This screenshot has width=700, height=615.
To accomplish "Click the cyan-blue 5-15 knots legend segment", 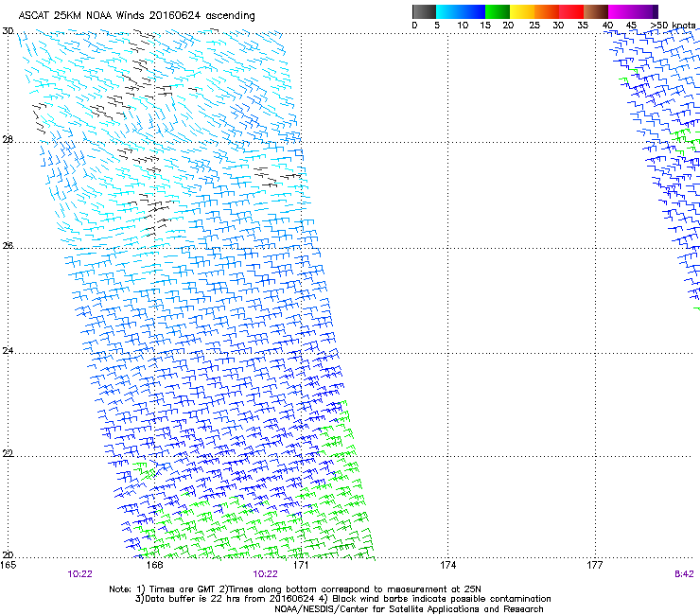I will coord(461,11).
